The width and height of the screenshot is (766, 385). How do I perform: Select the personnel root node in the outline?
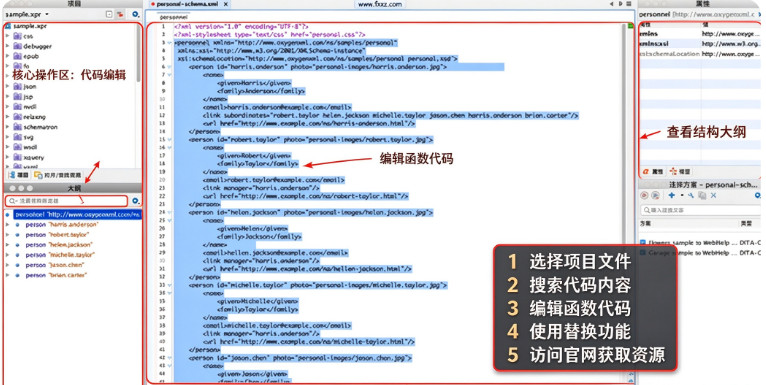pyautogui.click(x=77, y=214)
